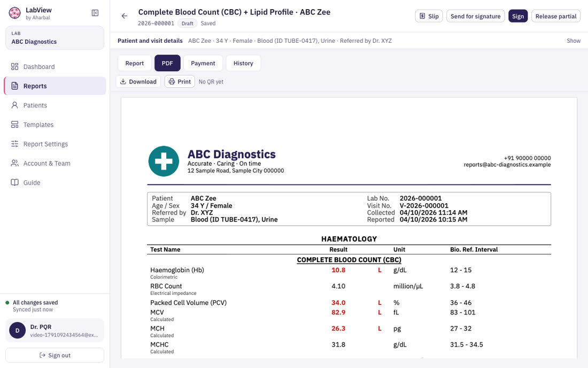Download the PDF report
This screenshot has height=368, width=588.
[x=138, y=81]
